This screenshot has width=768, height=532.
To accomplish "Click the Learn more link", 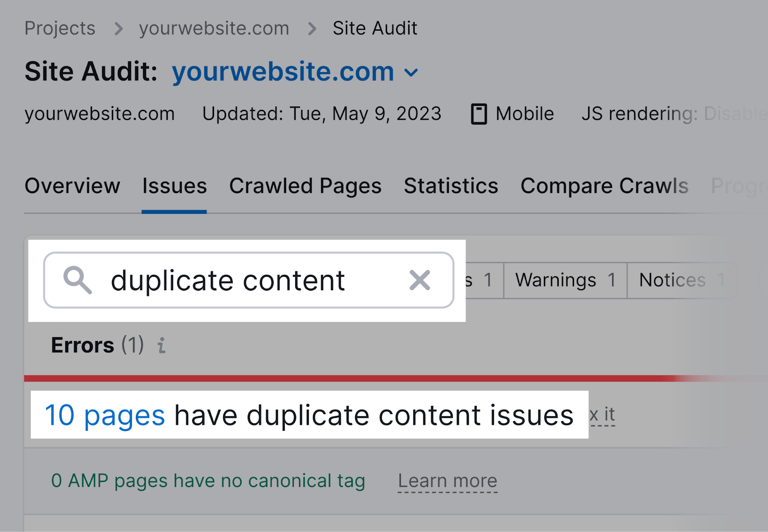I will coord(447,480).
